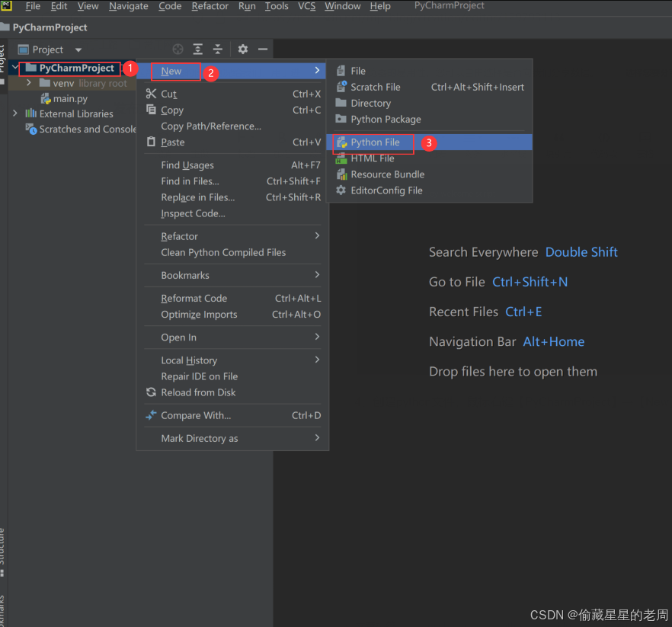Expand the External Libraries node

[15, 114]
